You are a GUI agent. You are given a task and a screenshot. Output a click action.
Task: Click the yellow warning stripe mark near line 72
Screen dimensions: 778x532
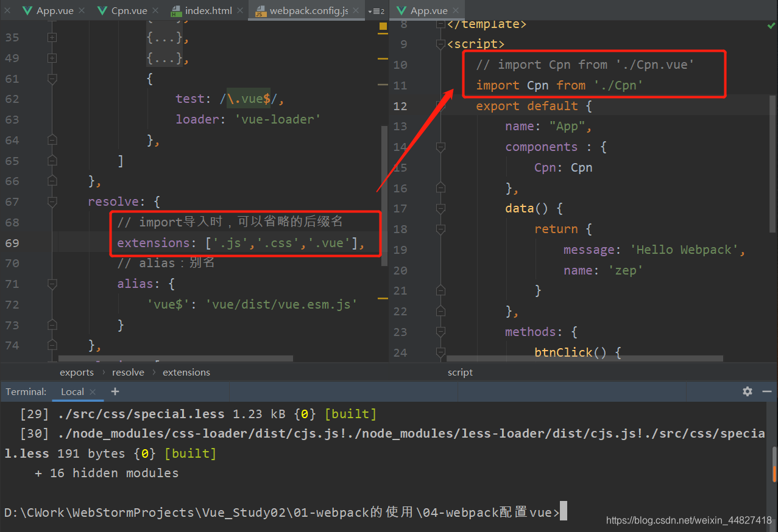coord(383,298)
